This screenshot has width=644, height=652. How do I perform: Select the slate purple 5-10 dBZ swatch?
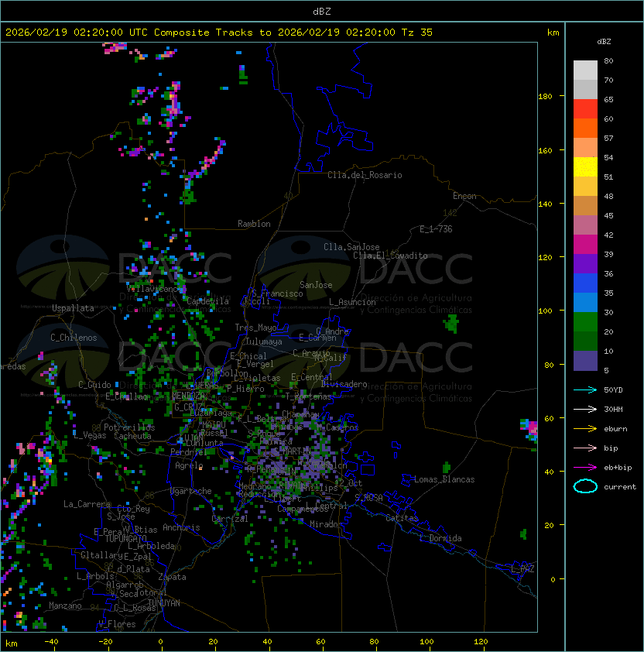click(585, 361)
